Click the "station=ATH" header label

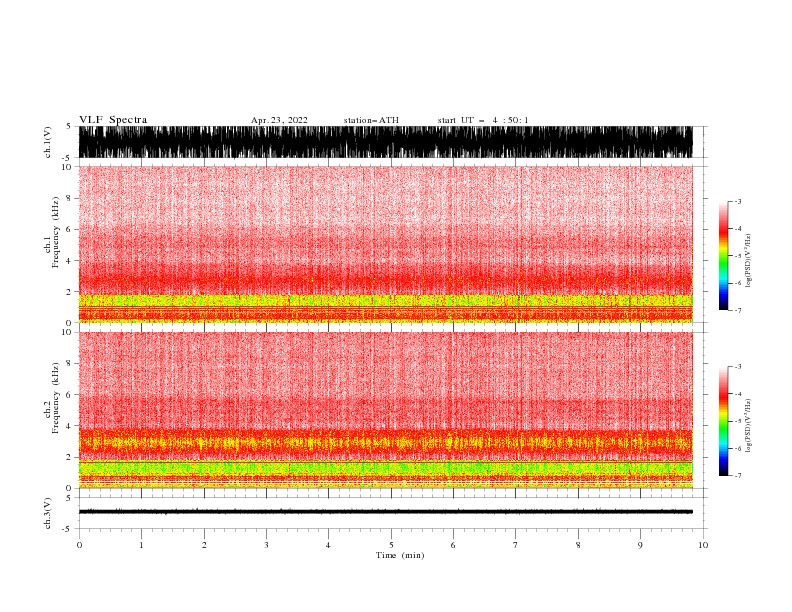tap(371, 120)
